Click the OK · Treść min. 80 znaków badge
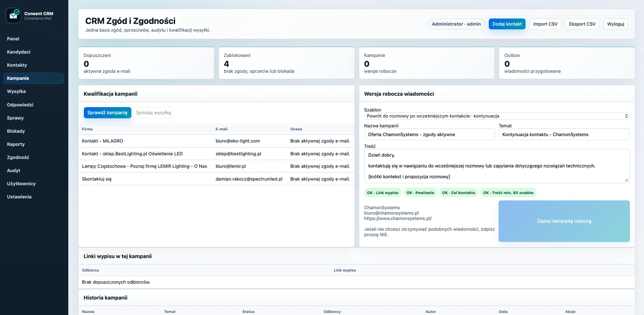Viewport: 644px width, 315px height. [x=508, y=193]
